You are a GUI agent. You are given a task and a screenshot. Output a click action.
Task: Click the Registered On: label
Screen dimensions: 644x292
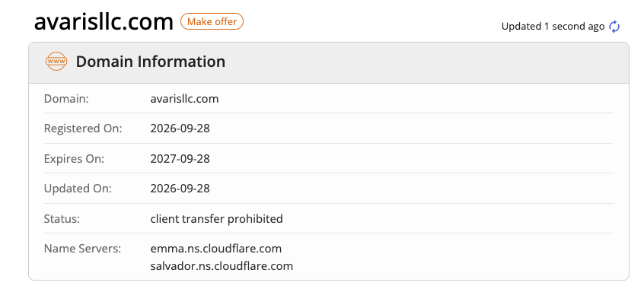click(x=83, y=129)
